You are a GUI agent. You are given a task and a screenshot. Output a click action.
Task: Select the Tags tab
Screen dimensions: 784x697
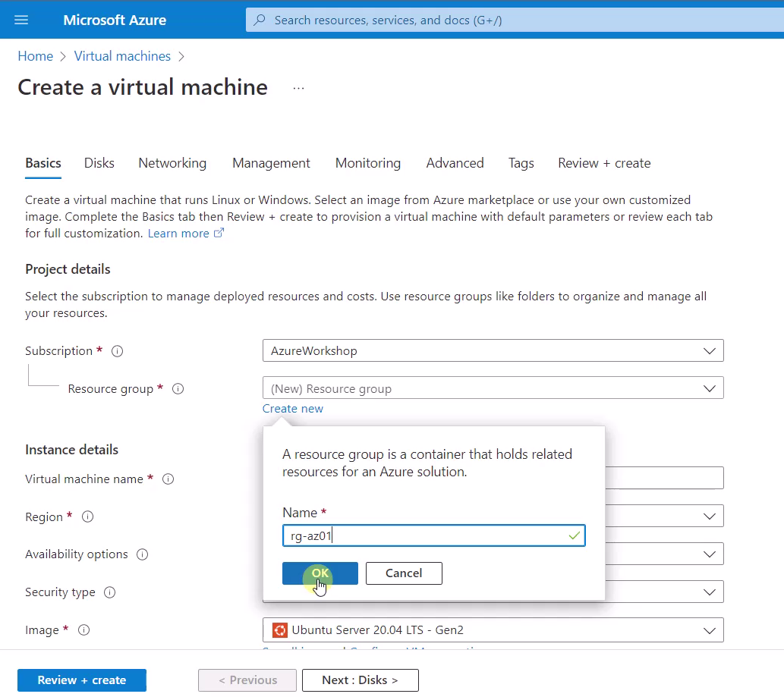(x=521, y=163)
